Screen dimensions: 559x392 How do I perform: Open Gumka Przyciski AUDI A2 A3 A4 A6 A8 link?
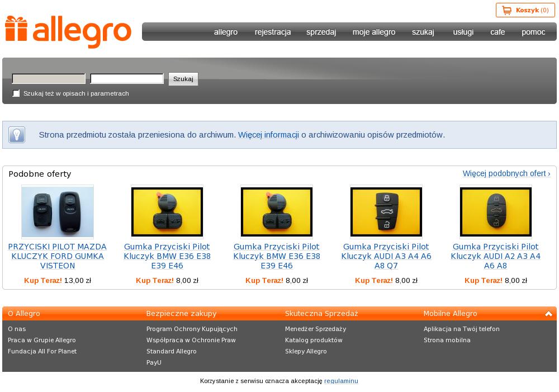pyautogui.click(x=495, y=256)
